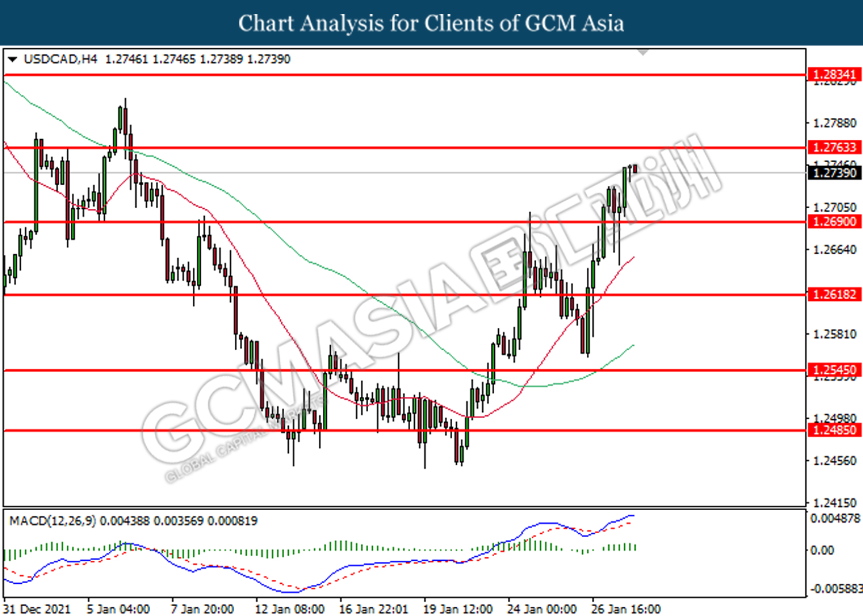The width and height of the screenshot is (863, 616).
Task: Click the 19 Jan 12:00 time label
Action: coord(458,609)
